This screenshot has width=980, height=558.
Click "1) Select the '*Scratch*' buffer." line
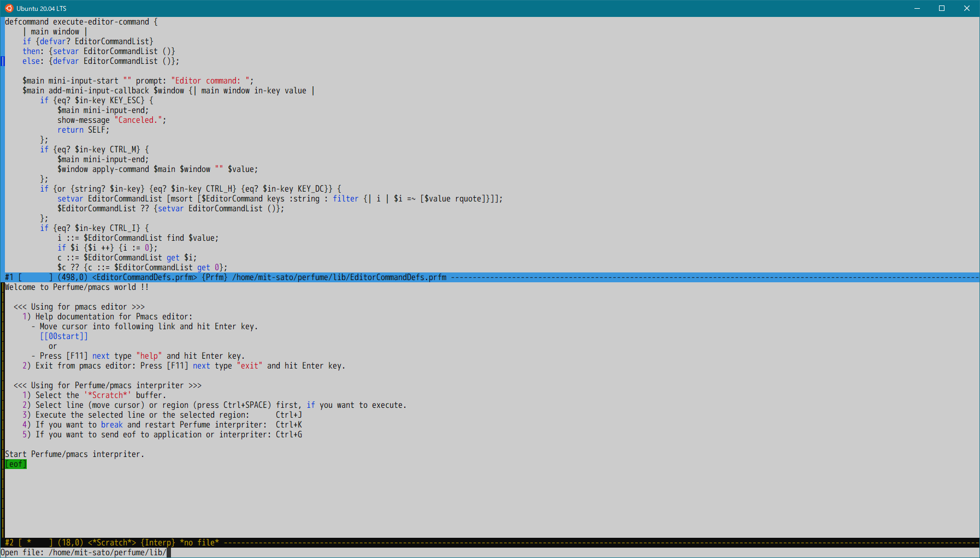tap(95, 395)
